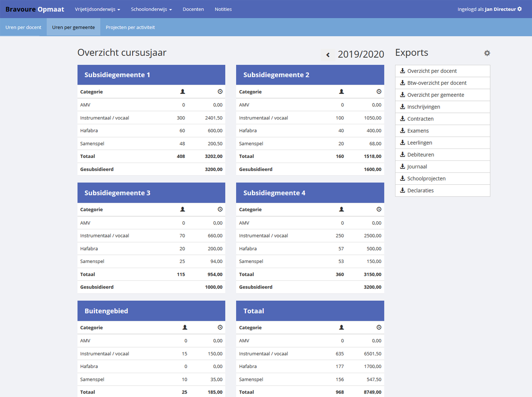The height and width of the screenshot is (397, 532).
Task: Click download icon for Overzicht per docent
Action: coord(403,71)
